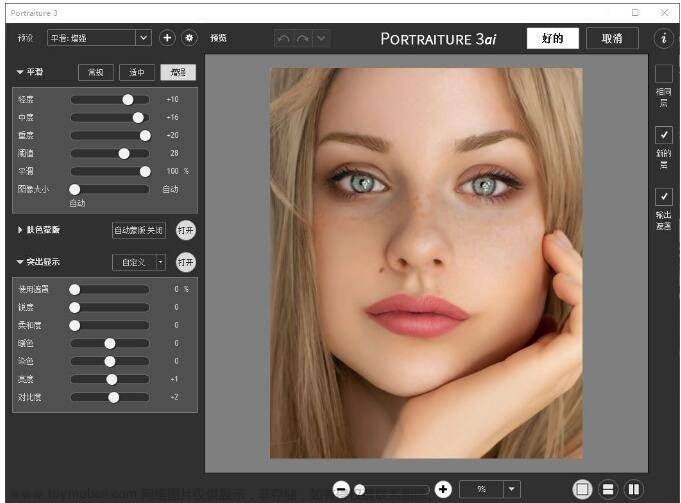
Task: Redo the adjustment with the redo arrow
Action: pyautogui.click(x=303, y=39)
